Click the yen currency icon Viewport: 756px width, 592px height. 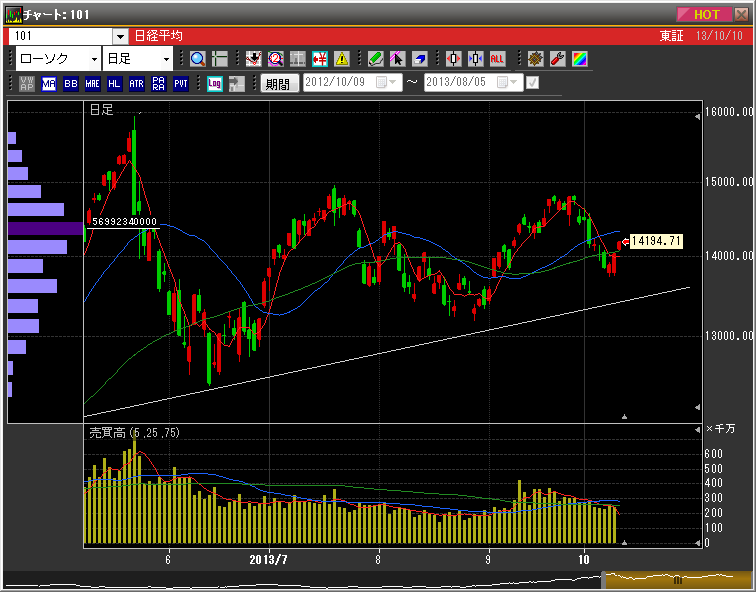(320, 59)
